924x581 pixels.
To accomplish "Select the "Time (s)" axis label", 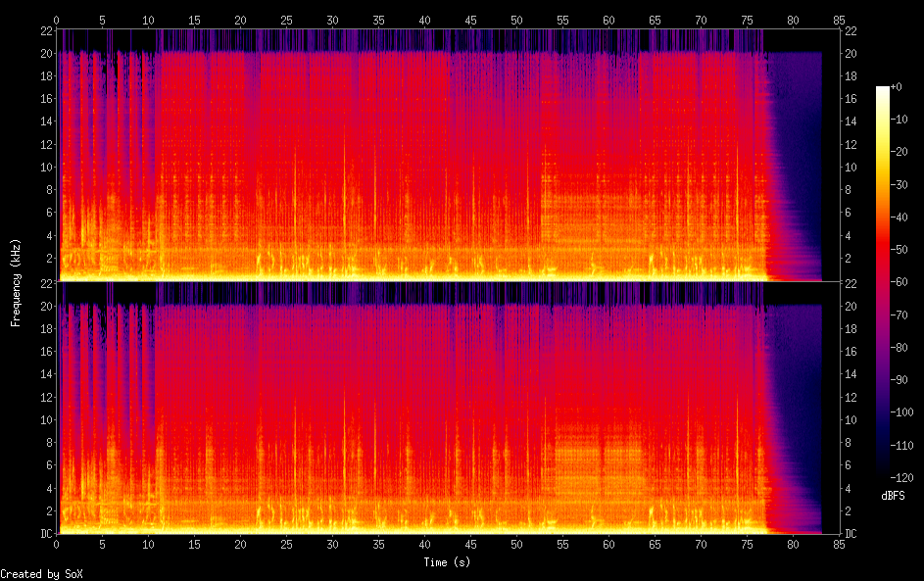I will pos(448,562).
